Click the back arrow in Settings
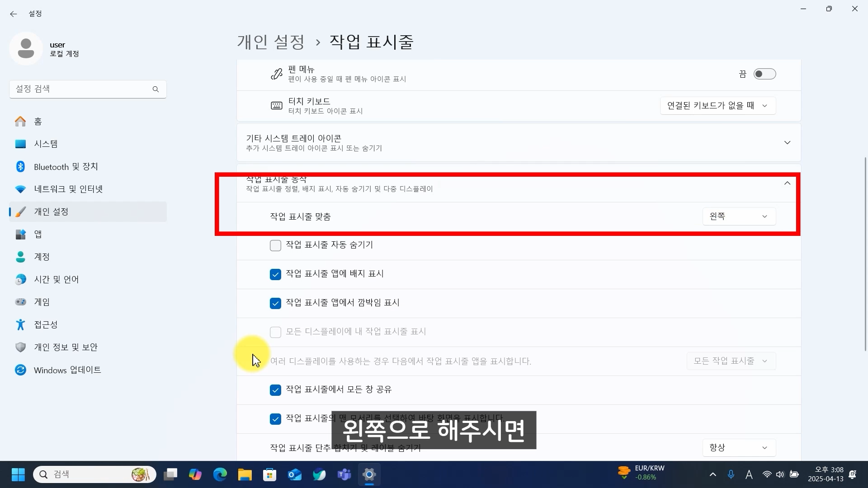 [14, 14]
